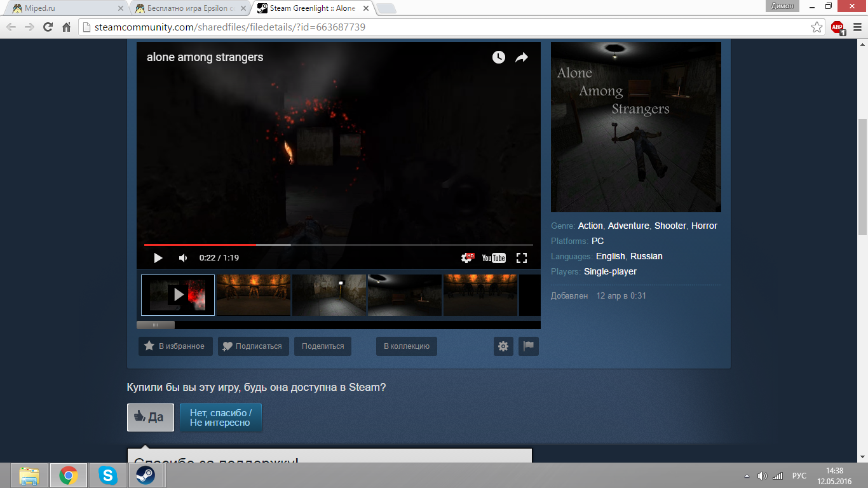Click the Димон profile button
Viewport: 868px width, 488px height.
[x=782, y=6]
